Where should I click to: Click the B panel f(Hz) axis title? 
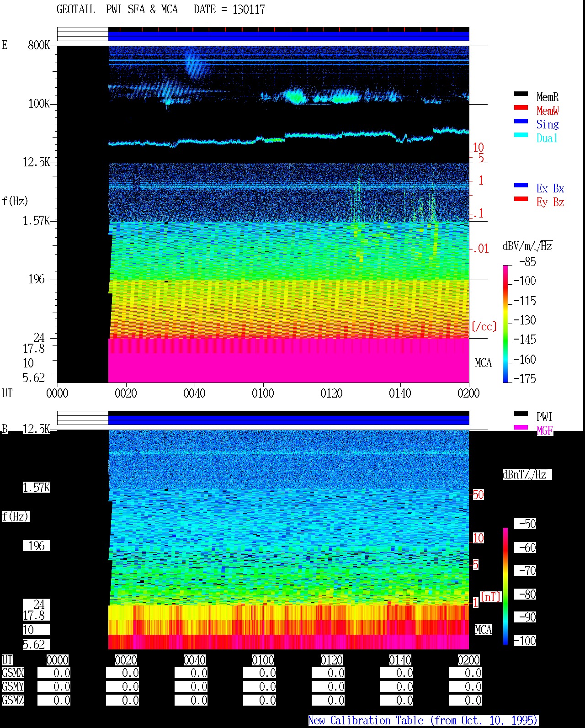16,516
